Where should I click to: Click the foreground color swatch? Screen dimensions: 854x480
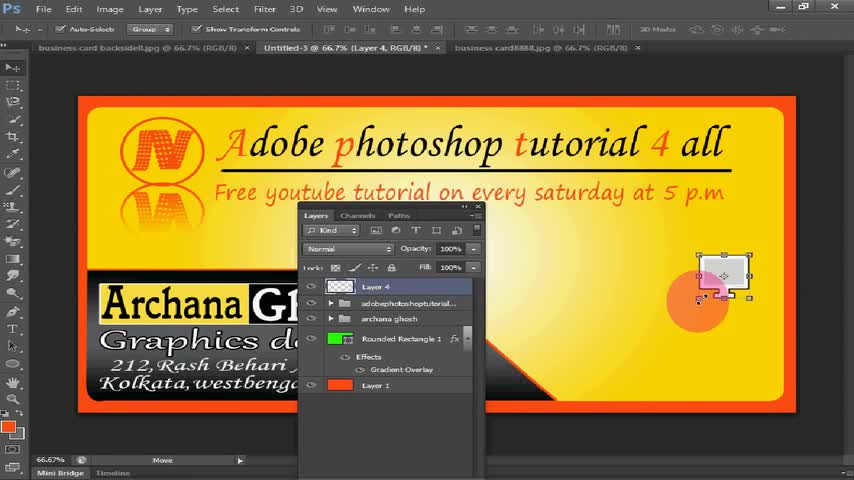pos(8,428)
